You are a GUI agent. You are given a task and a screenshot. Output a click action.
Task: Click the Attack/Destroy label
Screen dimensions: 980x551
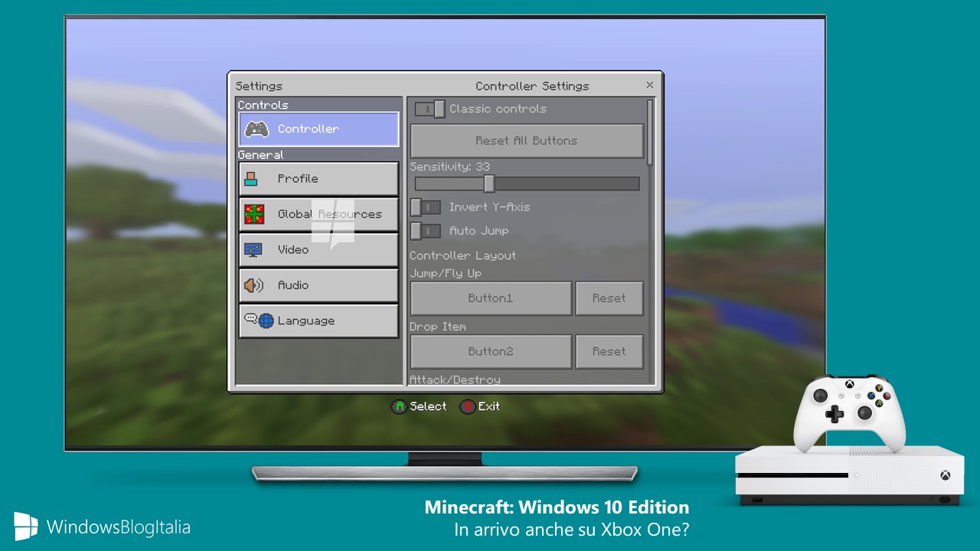click(x=455, y=380)
